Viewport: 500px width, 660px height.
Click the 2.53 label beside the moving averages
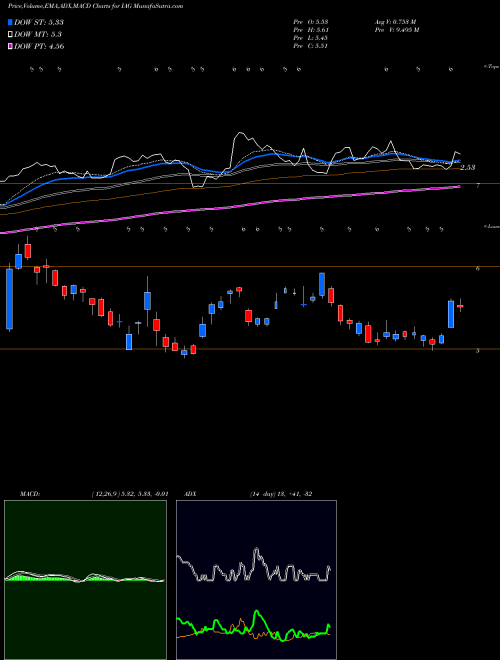(468, 168)
